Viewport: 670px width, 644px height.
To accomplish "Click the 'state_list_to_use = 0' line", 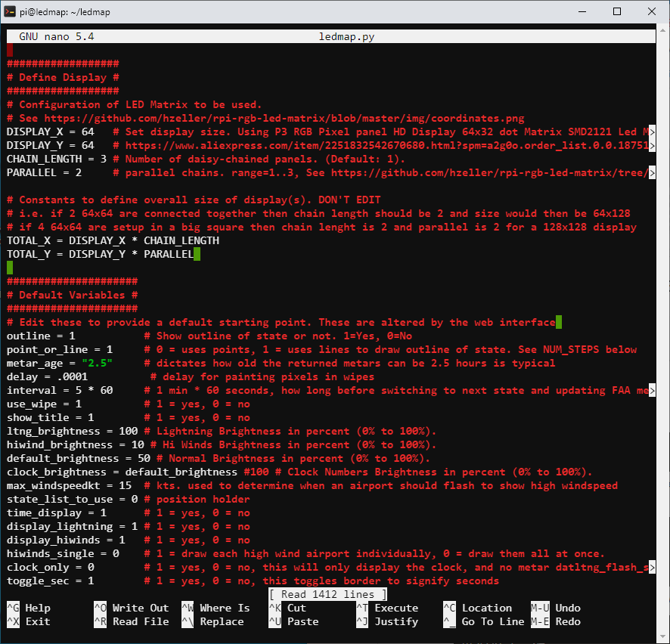I will click(x=72, y=499).
